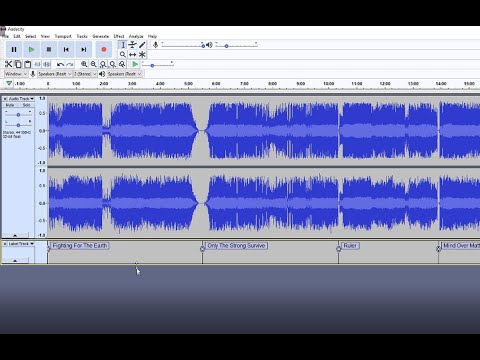Open the recording device Speakers dropdown

tap(55, 74)
